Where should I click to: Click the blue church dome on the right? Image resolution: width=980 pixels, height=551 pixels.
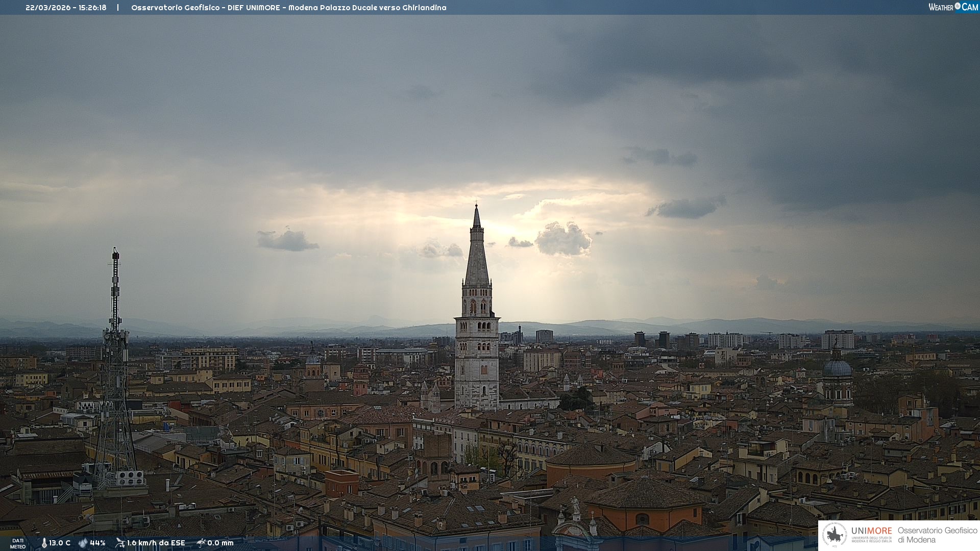pos(837,368)
